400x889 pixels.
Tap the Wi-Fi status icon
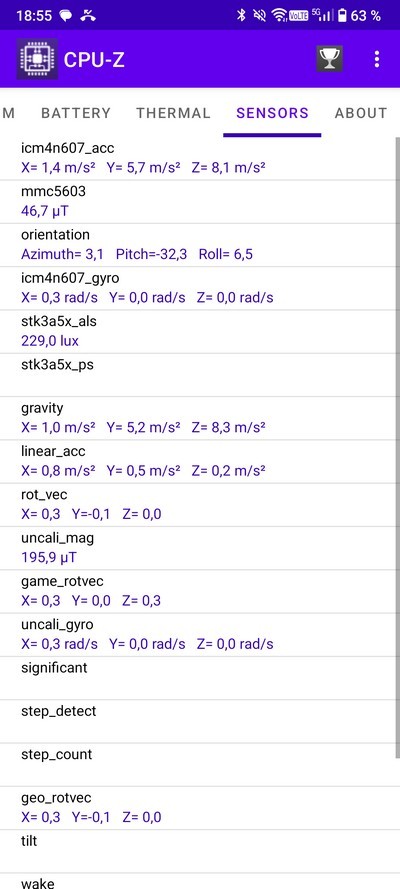click(278, 16)
